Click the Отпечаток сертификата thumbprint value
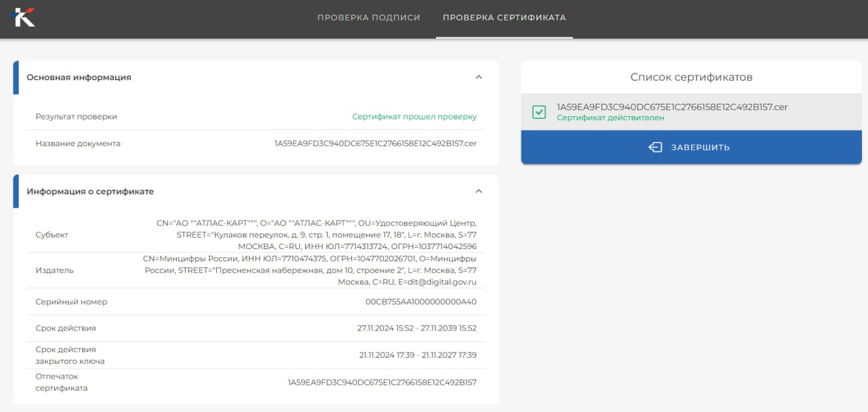Viewport: 868px width, 412px height. click(382, 383)
